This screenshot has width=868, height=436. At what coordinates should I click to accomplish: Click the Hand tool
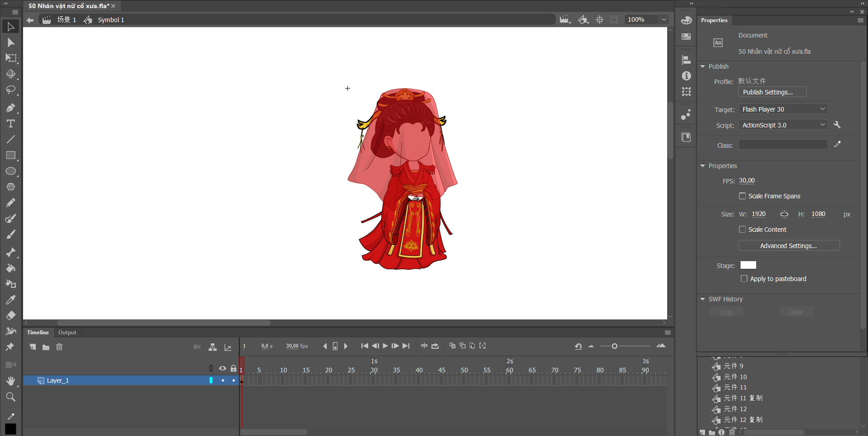10,381
